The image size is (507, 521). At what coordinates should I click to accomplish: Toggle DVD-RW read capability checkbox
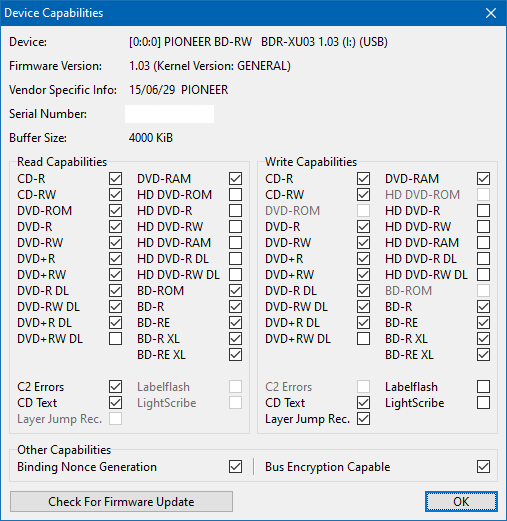tap(115, 243)
